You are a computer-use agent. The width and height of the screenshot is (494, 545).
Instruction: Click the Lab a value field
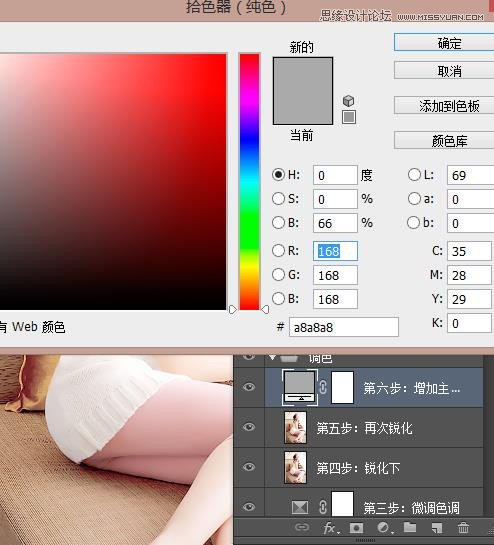[x=470, y=199]
